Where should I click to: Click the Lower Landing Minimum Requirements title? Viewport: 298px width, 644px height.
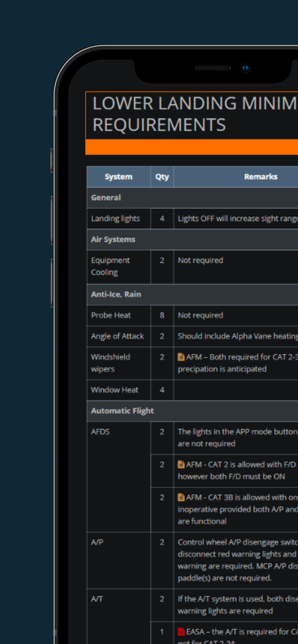pos(195,114)
